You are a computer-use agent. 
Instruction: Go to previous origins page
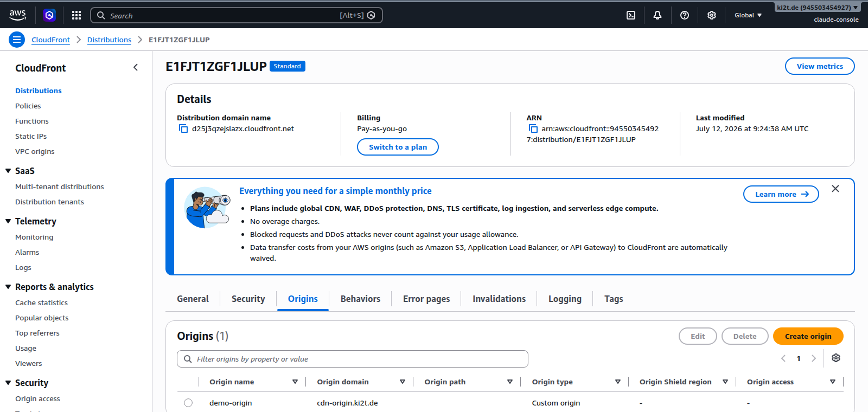pyautogui.click(x=783, y=358)
